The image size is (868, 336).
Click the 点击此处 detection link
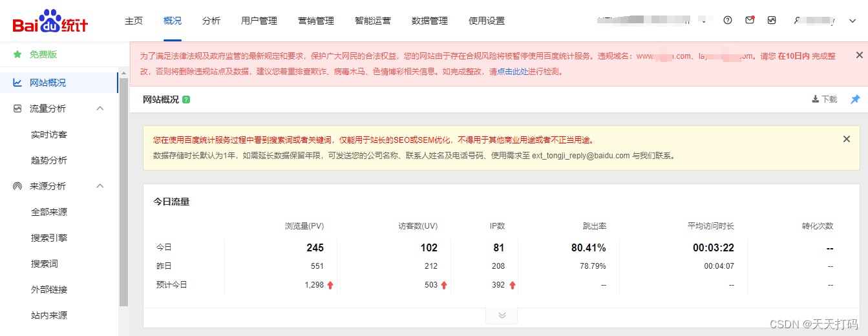click(512, 72)
